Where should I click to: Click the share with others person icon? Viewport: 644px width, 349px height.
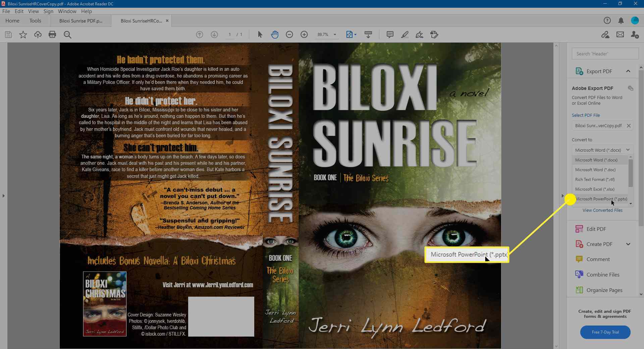click(x=635, y=35)
